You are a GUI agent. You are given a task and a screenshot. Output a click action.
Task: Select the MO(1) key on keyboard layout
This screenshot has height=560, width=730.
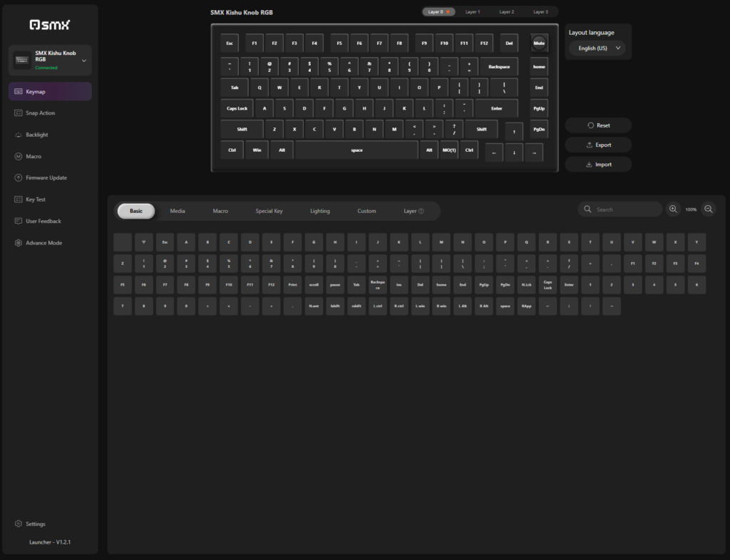[x=449, y=150]
